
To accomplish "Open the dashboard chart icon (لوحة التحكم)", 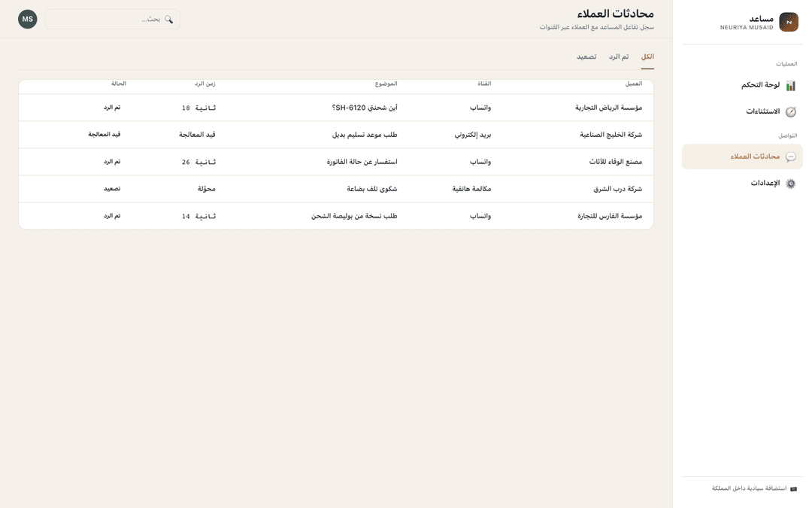I will point(790,86).
